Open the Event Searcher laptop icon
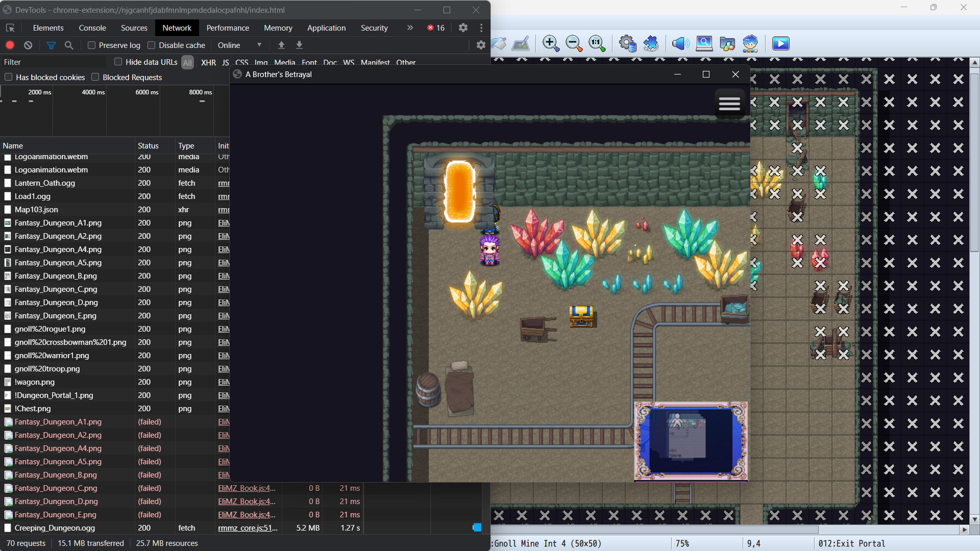 coord(704,43)
